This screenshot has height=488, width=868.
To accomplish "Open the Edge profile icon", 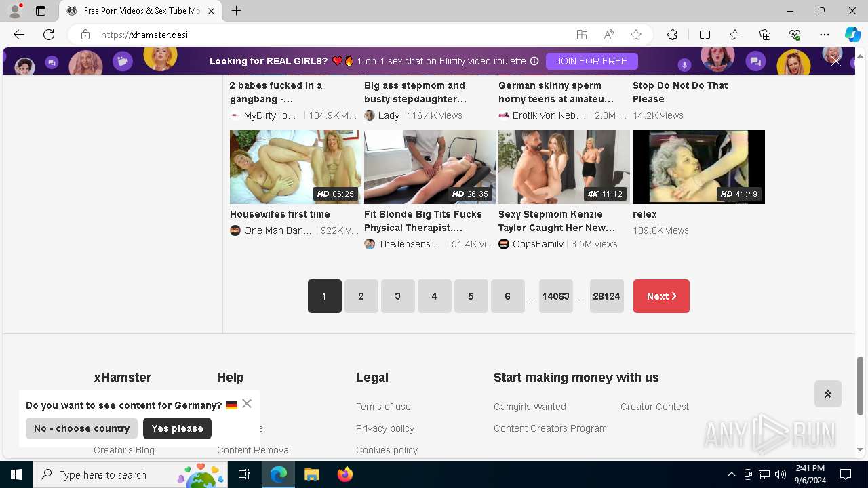I will click(15, 11).
